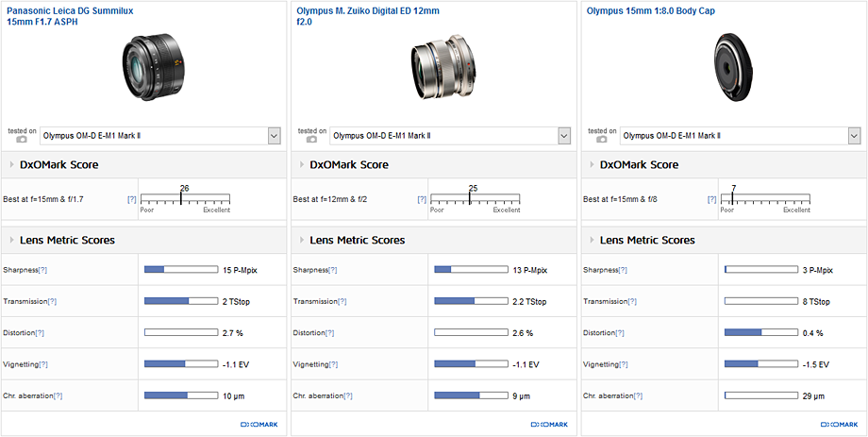The height and width of the screenshot is (437, 868).
Task: Click Transmission [?] help in Olympus 12mm panel
Action: [342, 302]
